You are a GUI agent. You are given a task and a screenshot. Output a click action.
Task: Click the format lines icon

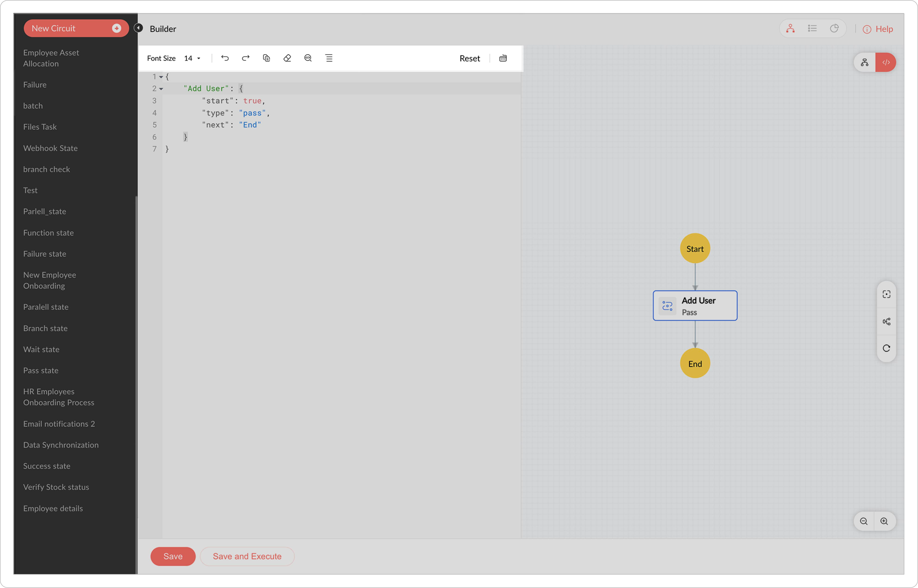(x=329, y=58)
